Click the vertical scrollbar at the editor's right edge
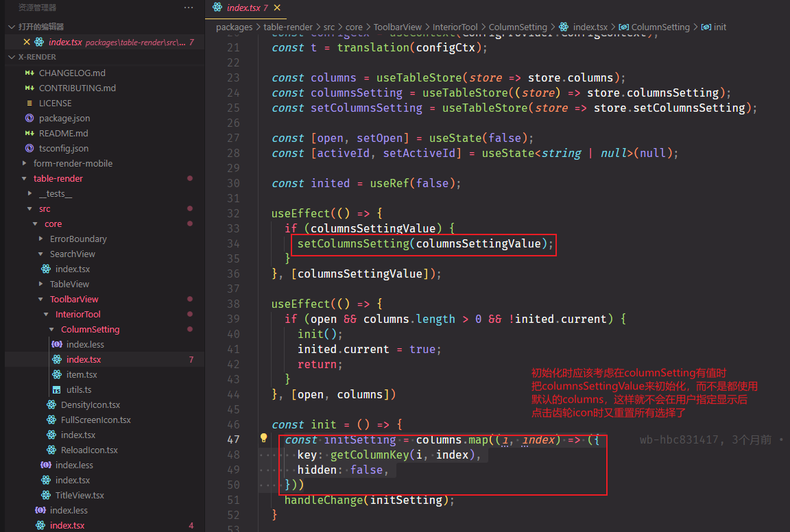 point(786,206)
